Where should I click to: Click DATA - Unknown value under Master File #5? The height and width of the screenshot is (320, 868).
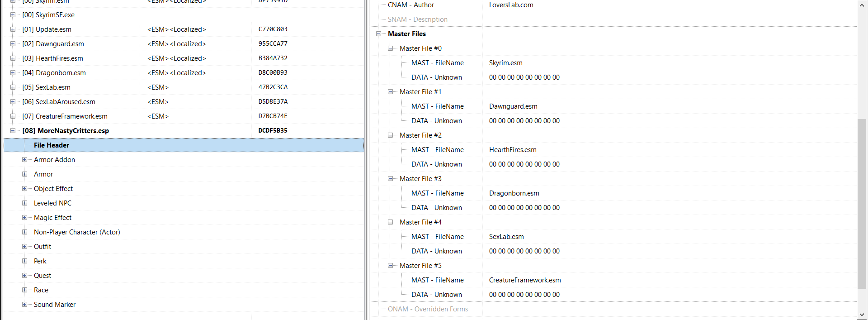coord(524,295)
